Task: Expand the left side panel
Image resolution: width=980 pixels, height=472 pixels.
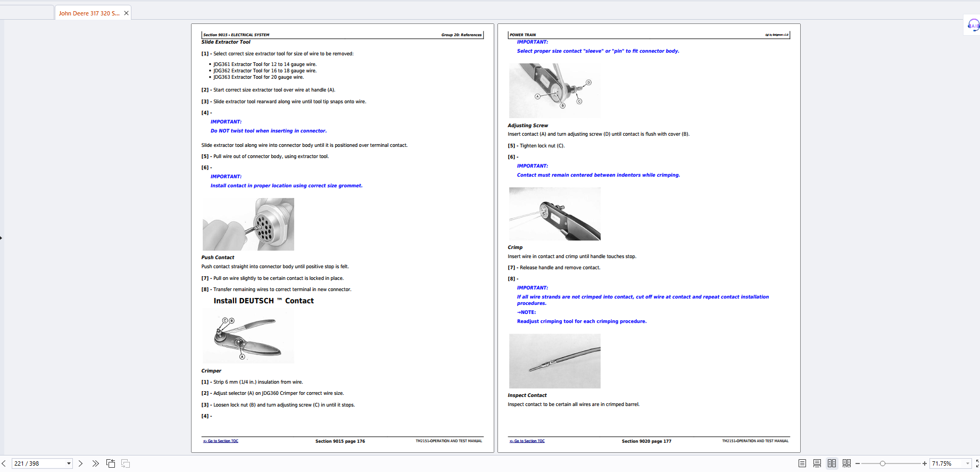Action: (x=2, y=237)
